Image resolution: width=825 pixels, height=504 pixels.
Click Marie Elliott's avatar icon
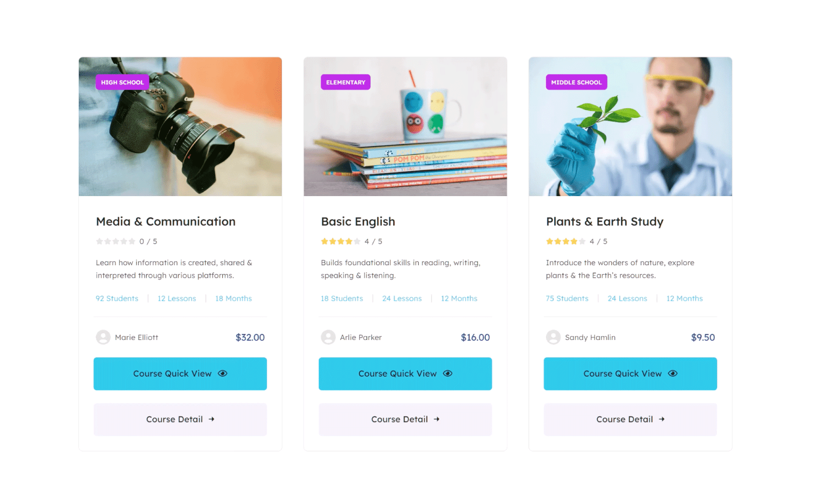[103, 337]
